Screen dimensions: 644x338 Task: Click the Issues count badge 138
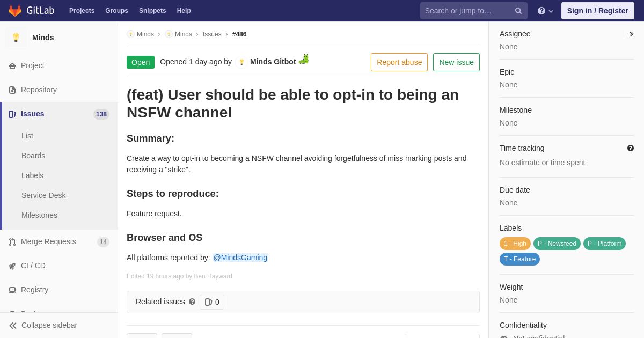[x=101, y=114]
